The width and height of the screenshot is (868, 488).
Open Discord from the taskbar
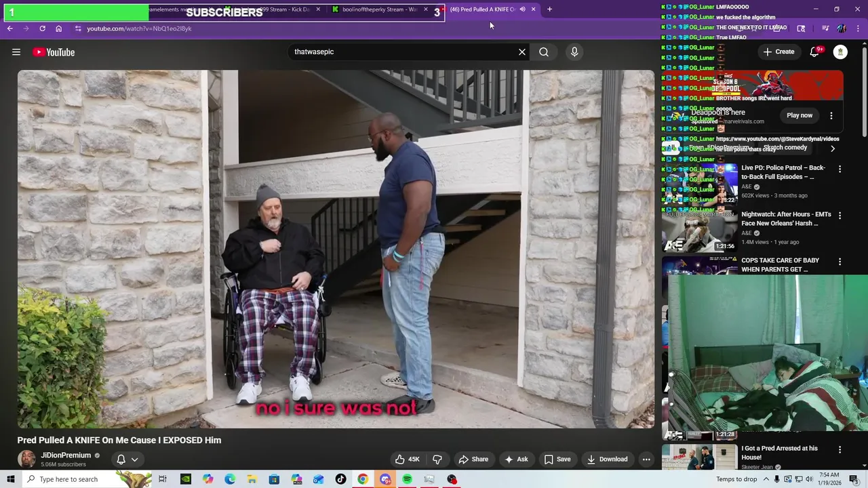pyautogui.click(x=385, y=479)
